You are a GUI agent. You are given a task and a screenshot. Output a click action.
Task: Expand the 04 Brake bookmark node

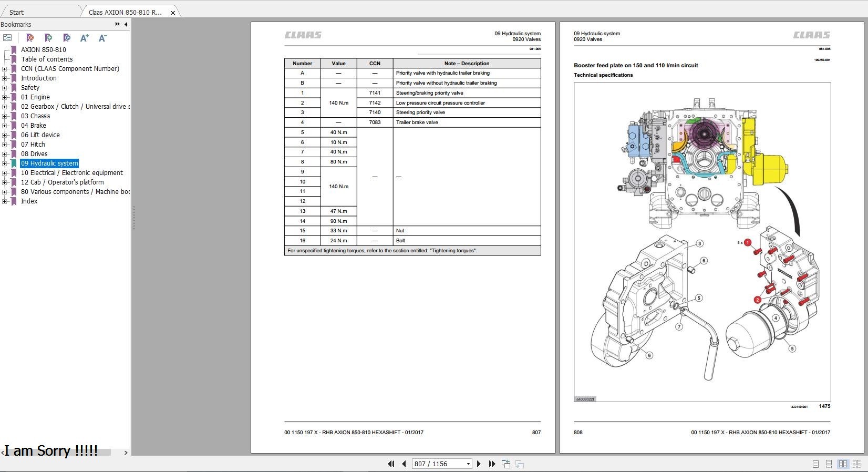[x=4, y=126]
